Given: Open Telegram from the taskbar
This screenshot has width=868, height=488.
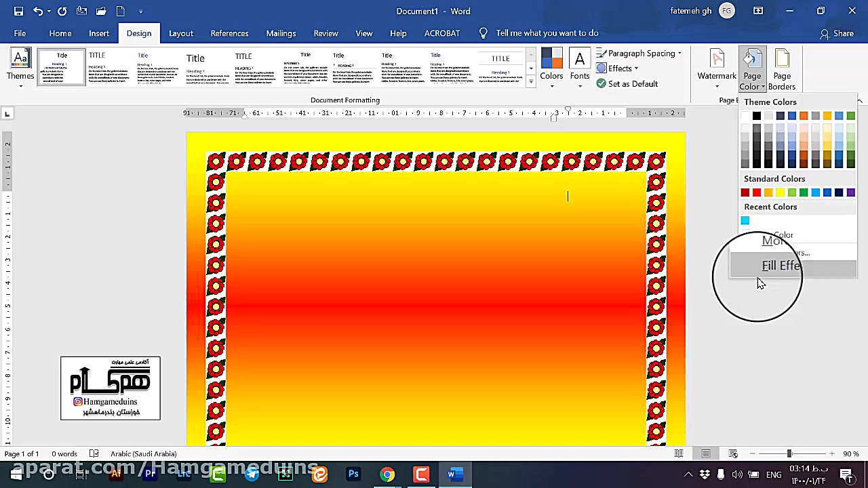Looking at the screenshot, I should tap(252, 474).
